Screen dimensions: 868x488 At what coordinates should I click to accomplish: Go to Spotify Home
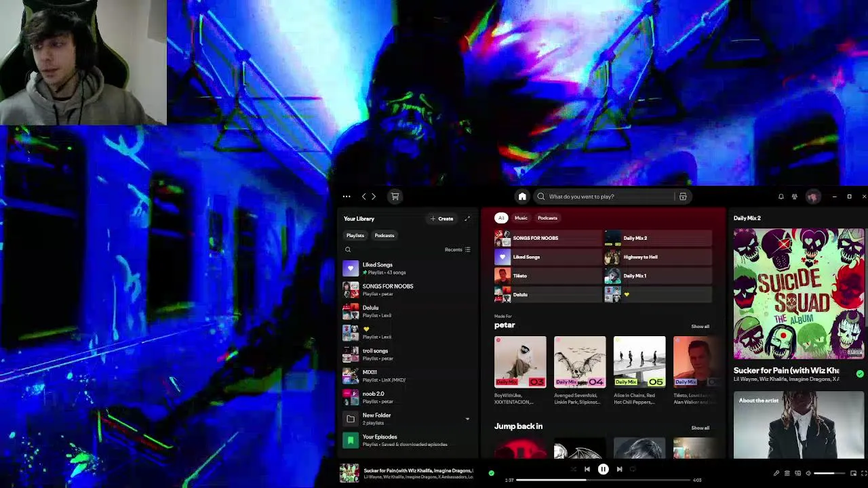tap(522, 197)
